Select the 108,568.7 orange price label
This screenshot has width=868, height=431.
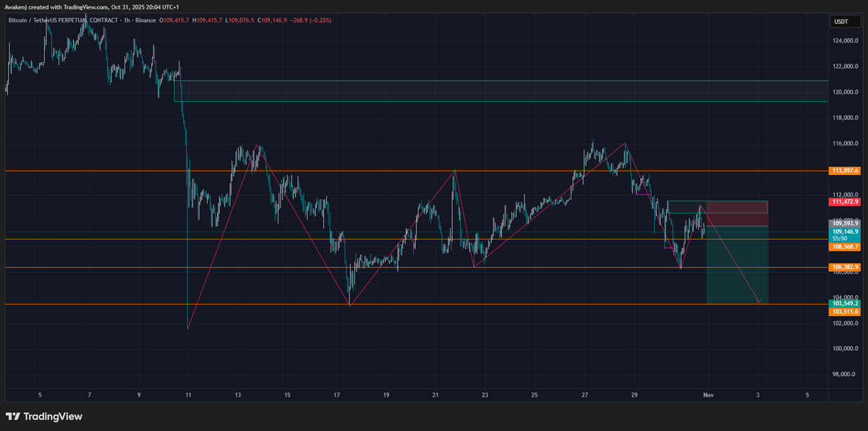[844, 247]
